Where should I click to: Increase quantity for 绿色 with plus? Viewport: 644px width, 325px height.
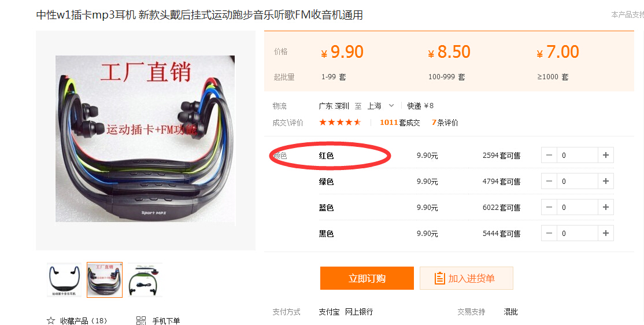pyautogui.click(x=605, y=181)
